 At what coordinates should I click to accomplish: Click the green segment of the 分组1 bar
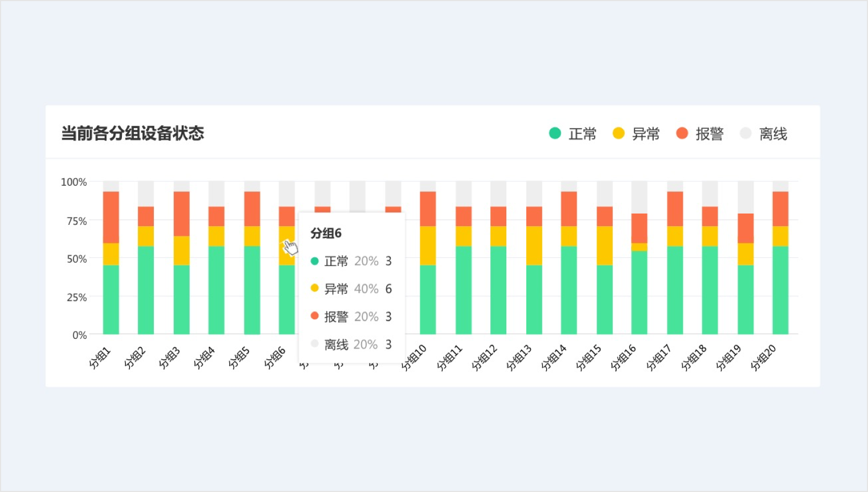[x=111, y=299]
